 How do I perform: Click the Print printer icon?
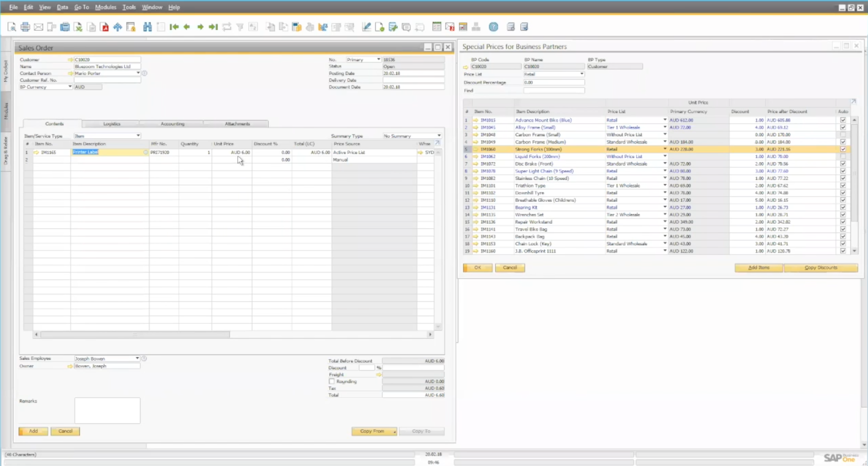[25, 27]
